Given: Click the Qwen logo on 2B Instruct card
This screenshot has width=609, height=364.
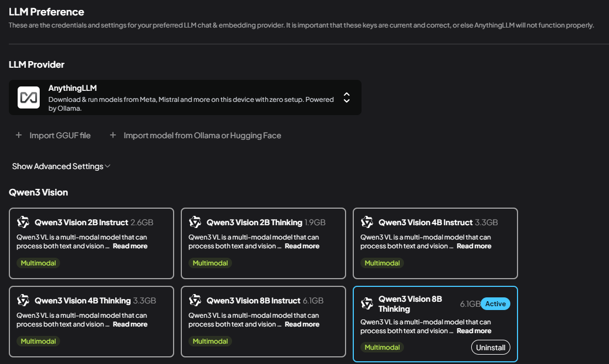Looking at the screenshot, I should point(23,222).
